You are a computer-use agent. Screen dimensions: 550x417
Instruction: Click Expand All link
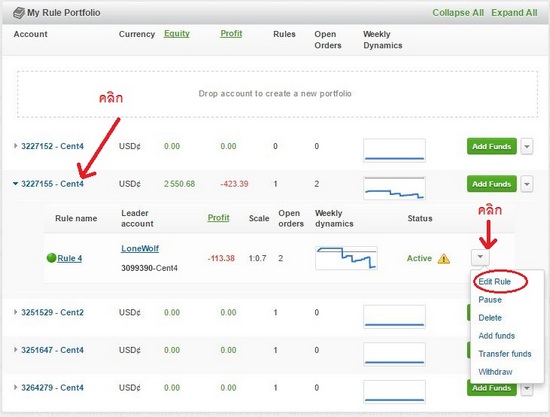point(514,13)
